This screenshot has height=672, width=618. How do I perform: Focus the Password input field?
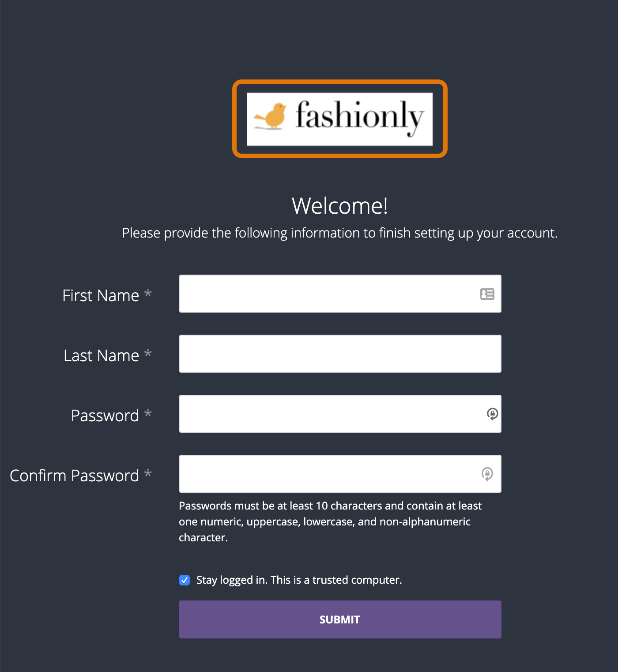coord(309,414)
